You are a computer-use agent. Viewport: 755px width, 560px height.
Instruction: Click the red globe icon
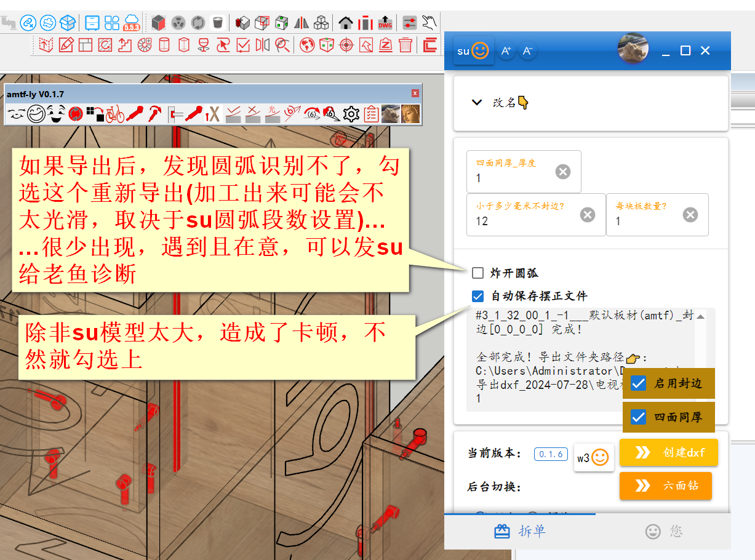307,45
